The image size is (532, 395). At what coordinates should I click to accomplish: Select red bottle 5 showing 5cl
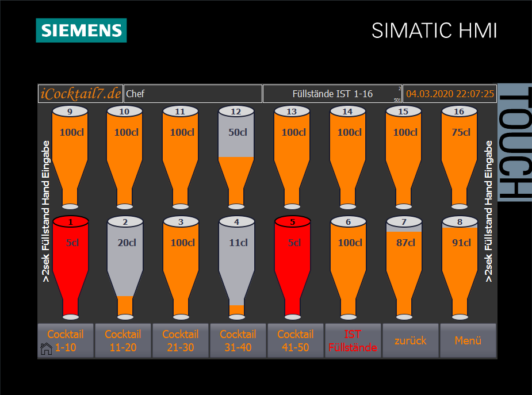pyautogui.click(x=293, y=259)
